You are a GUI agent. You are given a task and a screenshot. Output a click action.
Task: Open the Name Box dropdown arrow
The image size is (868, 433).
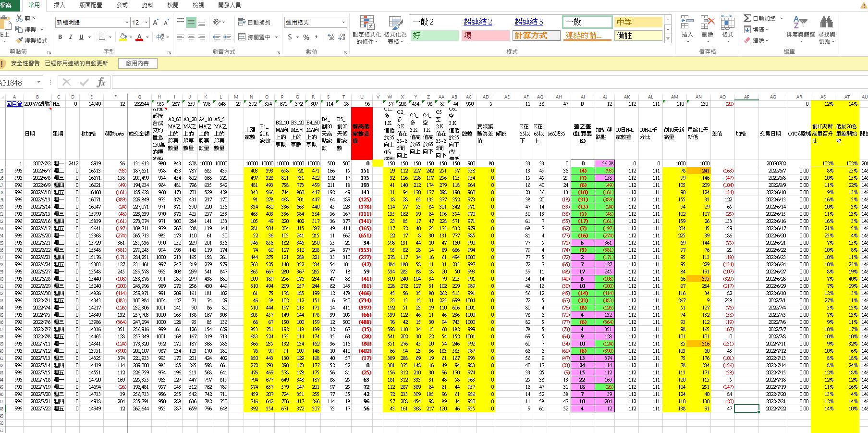click(x=39, y=83)
